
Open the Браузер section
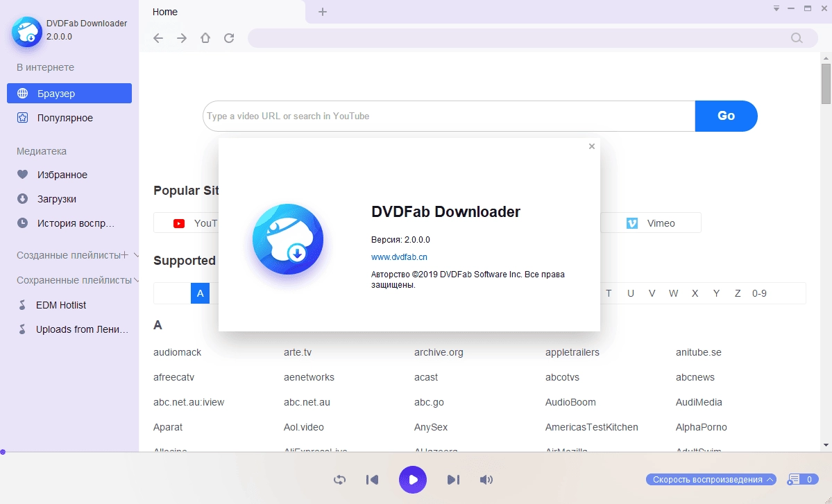click(69, 94)
